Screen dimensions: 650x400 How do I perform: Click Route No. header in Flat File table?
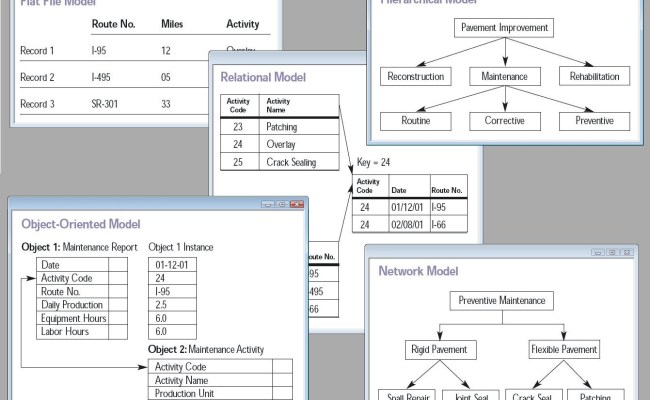pyautogui.click(x=113, y=24)
